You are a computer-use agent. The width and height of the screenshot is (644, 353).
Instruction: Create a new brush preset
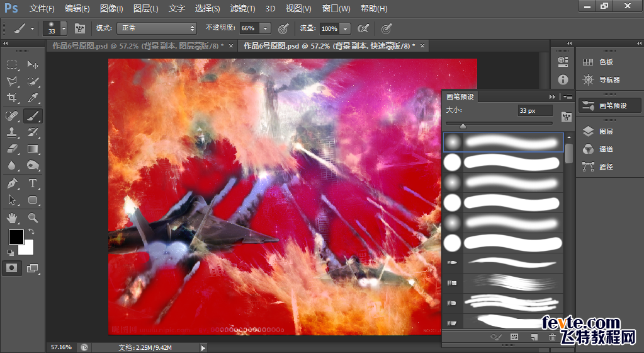(x=534, y=337)
